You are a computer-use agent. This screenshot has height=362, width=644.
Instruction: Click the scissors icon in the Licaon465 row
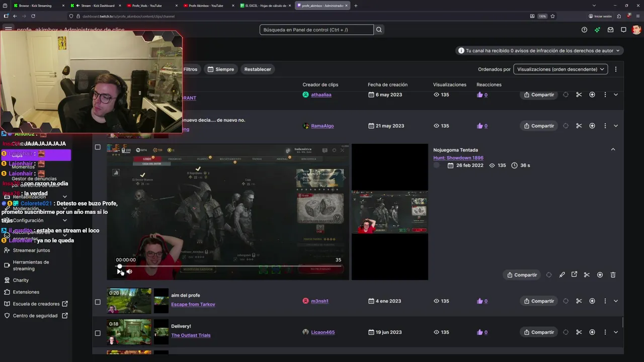click(579, 332)
